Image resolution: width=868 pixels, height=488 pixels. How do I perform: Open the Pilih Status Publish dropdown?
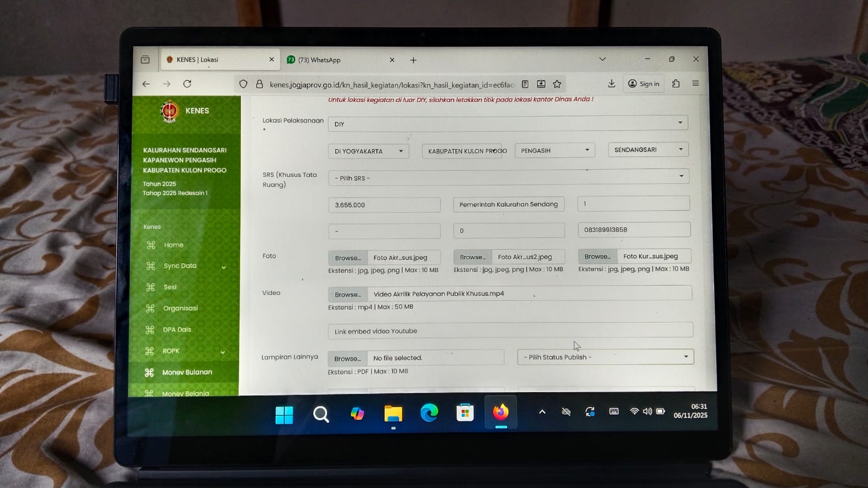tap(605, 357)
